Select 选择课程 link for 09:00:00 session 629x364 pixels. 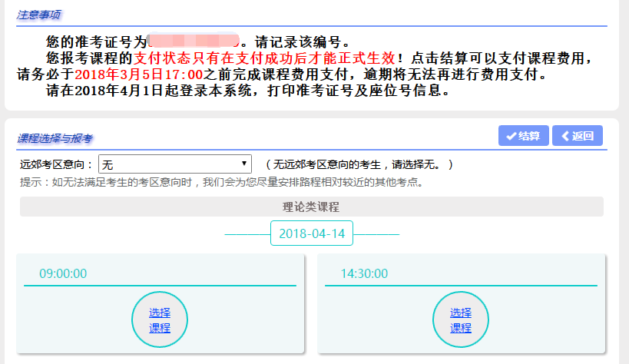coord(160,320)
